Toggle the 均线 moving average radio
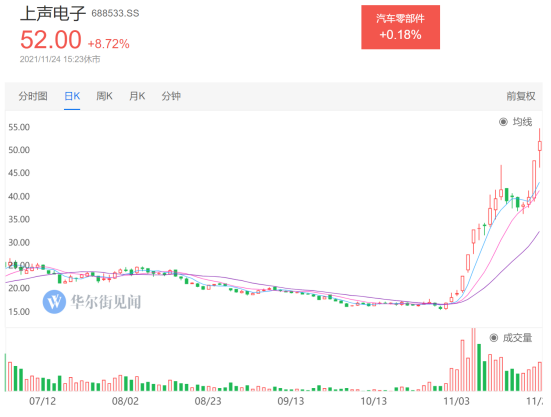The width and height of the screenshot is (551, 417). (503, 122)
